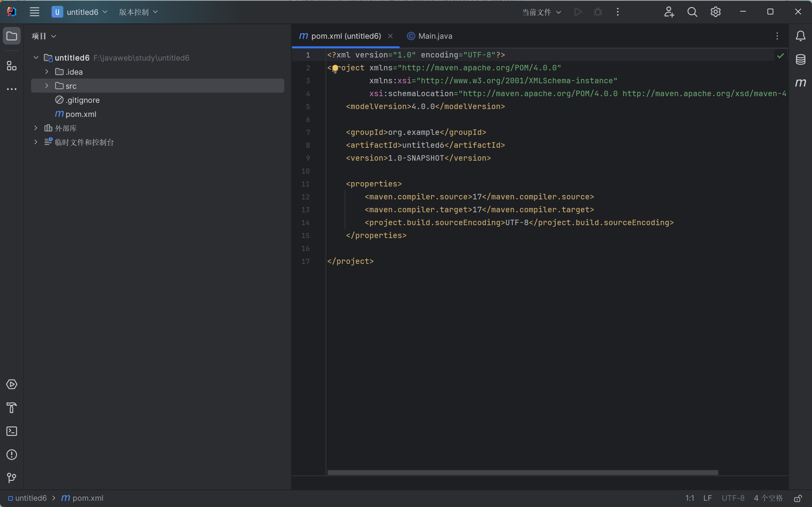Click the IntelliJ IDEA logo icon
Screen dimensions: 812x507
12,12
